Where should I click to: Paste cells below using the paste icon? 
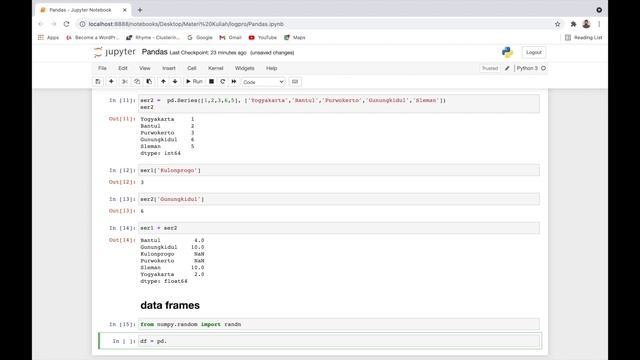click(x=149, y=82)
